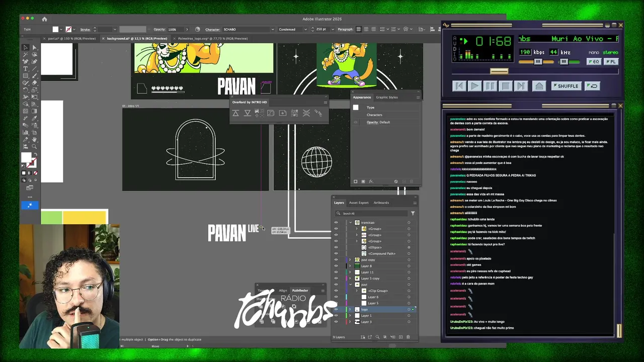This screenshot has width=644, height=362.
Task: Hide Layer 3 via eye icon
Action: coord(336,322)
